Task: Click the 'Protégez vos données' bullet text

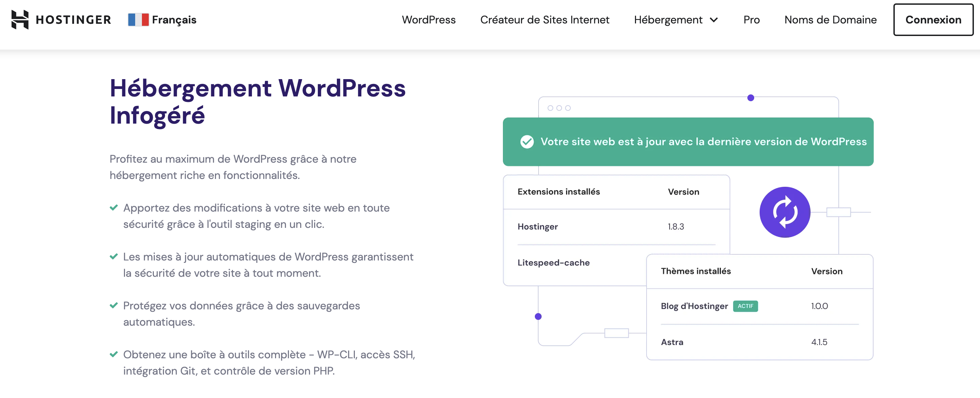Action: [241, 314]
